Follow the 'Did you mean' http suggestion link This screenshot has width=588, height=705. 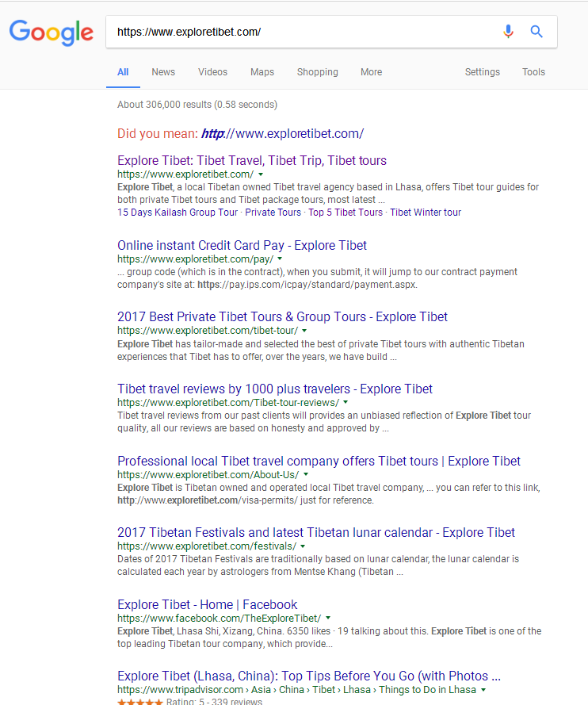[282, 133]
